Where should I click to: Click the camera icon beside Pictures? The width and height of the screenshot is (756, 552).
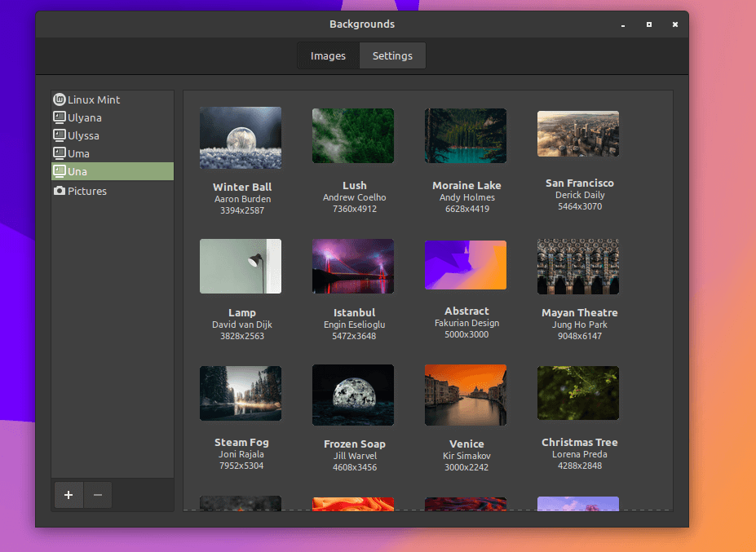tap(59, 191)
